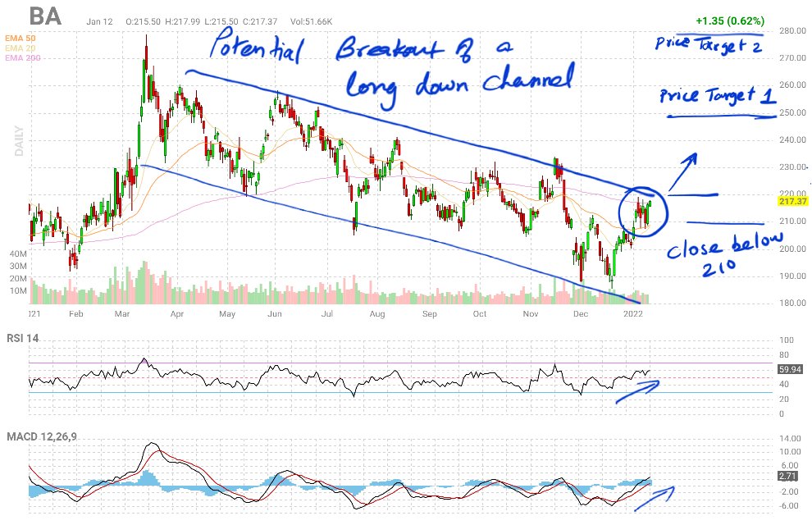Click the Jun month label
The image size is (812, 525).
(x=275, y=313)
